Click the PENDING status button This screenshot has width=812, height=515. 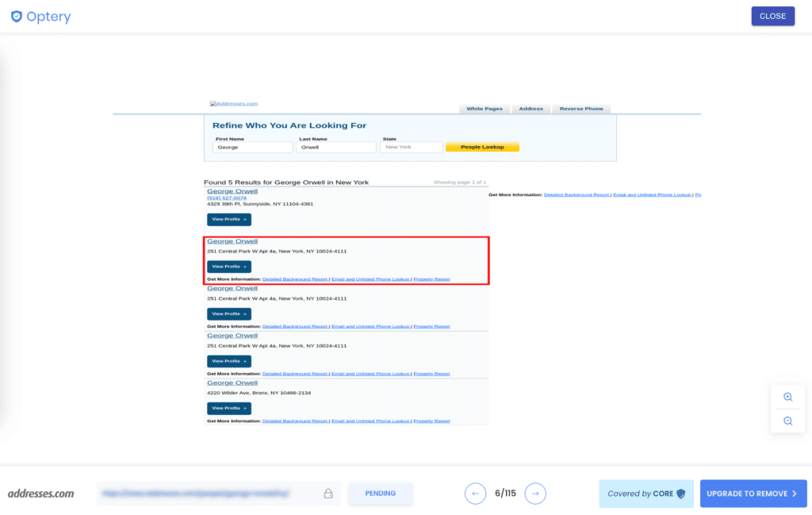pyautogui.click(x=380, y=494)
